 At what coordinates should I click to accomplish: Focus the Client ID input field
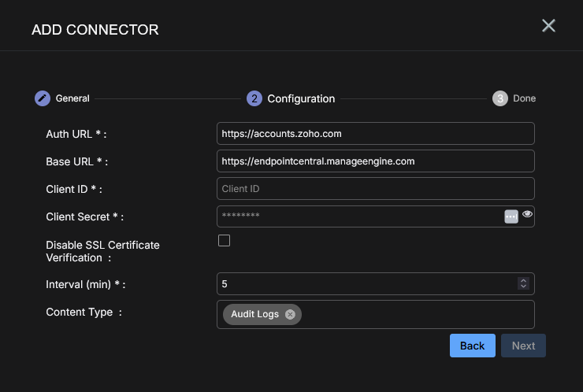coord(375,189)
